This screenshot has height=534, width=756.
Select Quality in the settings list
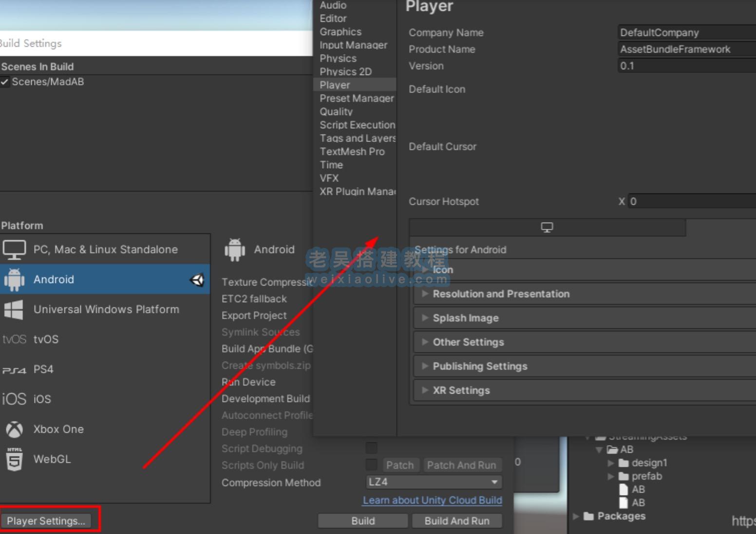pos(336,112)
